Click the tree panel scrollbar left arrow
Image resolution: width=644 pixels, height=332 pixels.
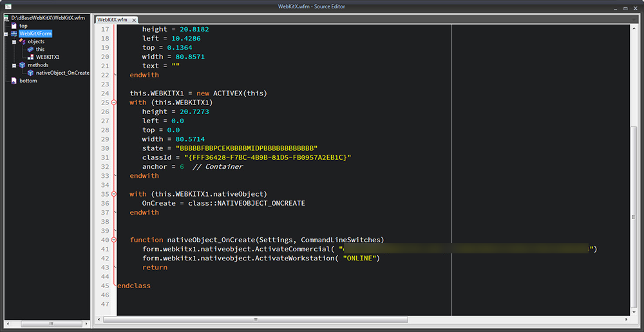click(x=8, y=324)
